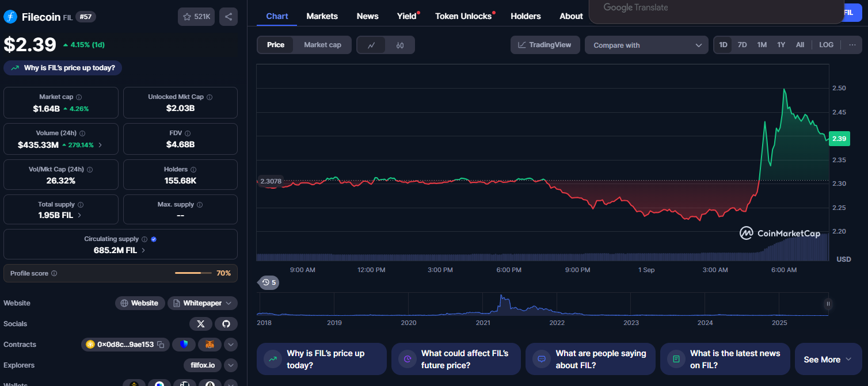The height and width of the screenshot is (386, 868).
Task: Switch to the Holders tab
Action: [x=526, y=16]
